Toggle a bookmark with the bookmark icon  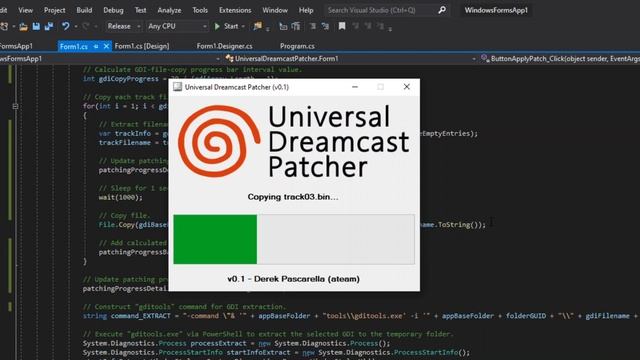[x=342, y=27]
